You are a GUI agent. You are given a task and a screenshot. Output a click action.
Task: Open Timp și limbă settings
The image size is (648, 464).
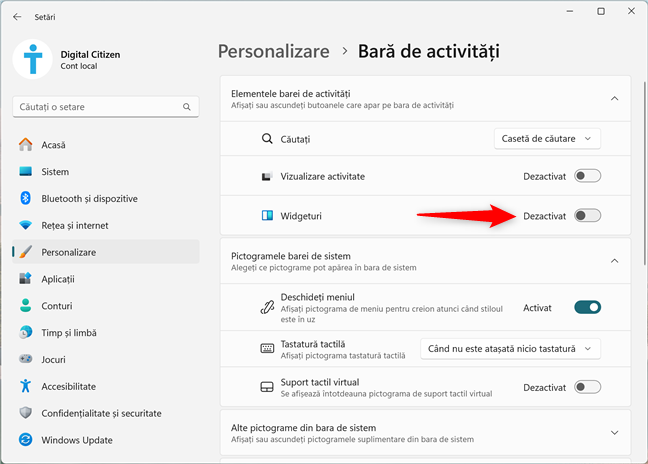click(x=106, y=333)
